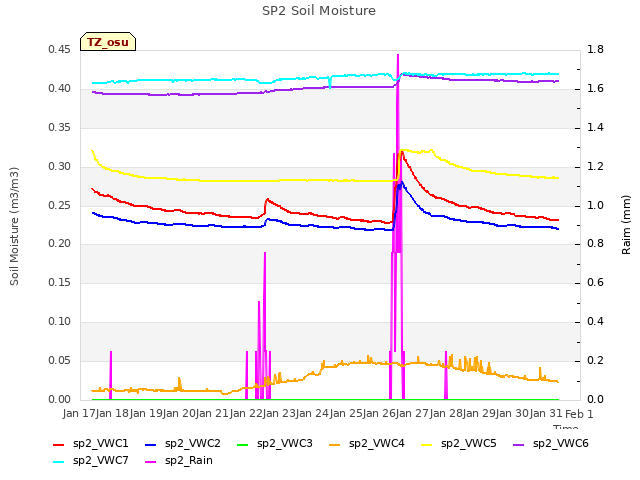
Task: Click the purple sp2_VWC6 legend swatch
Action: [519, 445]
